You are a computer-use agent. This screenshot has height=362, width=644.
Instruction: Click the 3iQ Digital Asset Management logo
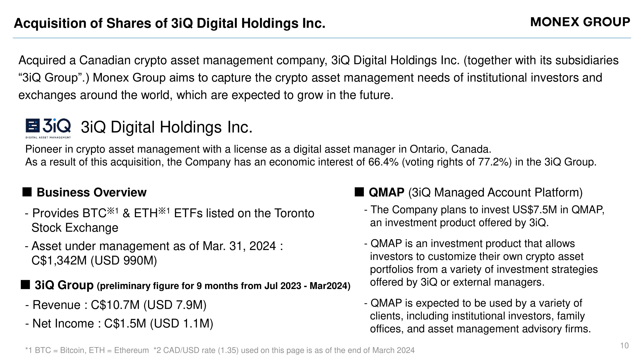coord(48,128)
